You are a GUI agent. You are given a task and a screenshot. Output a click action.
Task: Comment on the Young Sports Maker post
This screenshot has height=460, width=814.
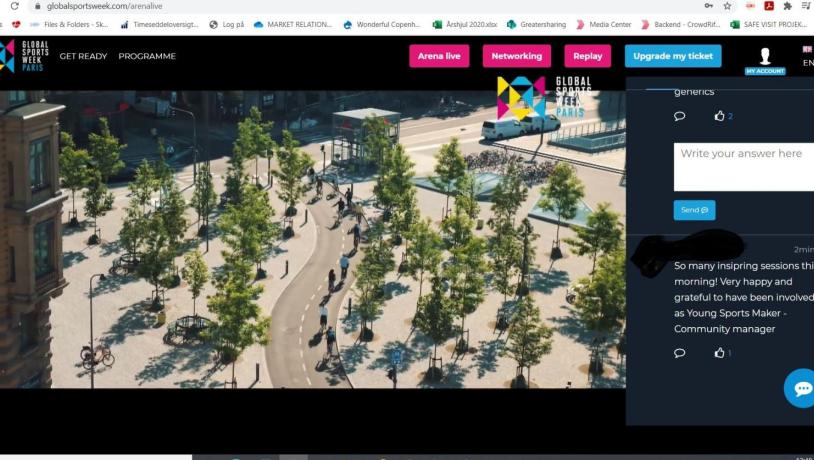(x=680, y=353)
